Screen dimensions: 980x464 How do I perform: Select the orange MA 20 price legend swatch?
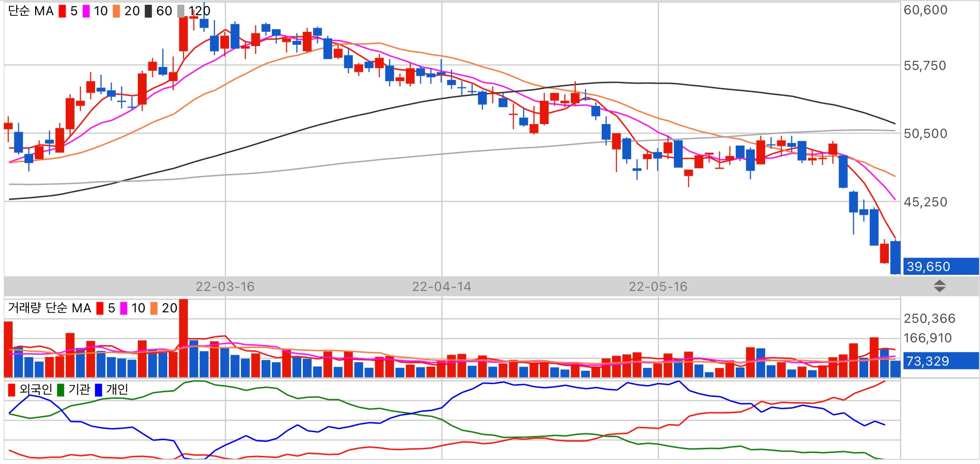click(x=116, y=11)
